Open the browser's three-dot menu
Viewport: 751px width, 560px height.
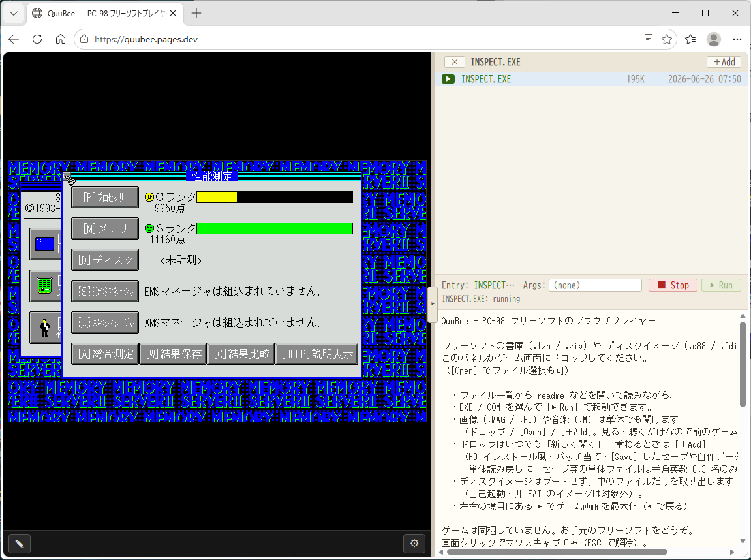click(737, 39)
